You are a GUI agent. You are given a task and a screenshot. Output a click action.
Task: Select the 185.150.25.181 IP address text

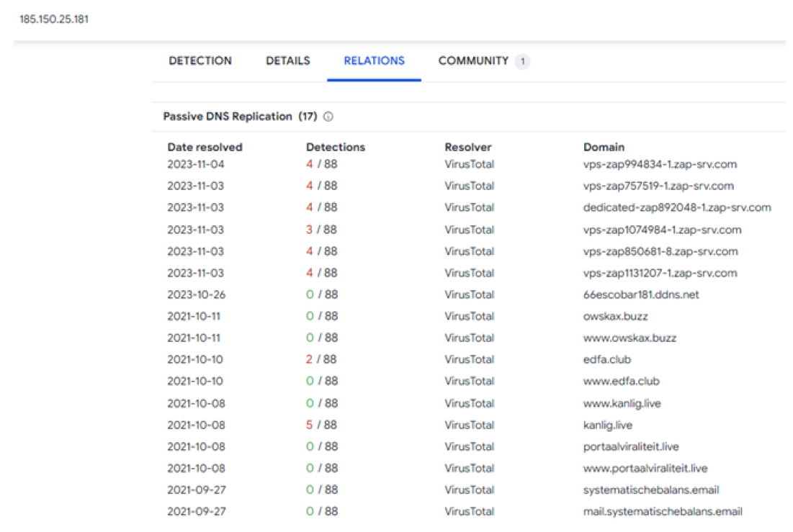pos(54,18)
